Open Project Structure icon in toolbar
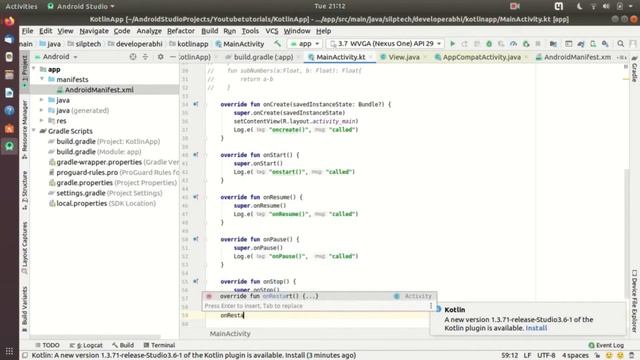Screen dimensions: 640x360 (x=553, y=44)
